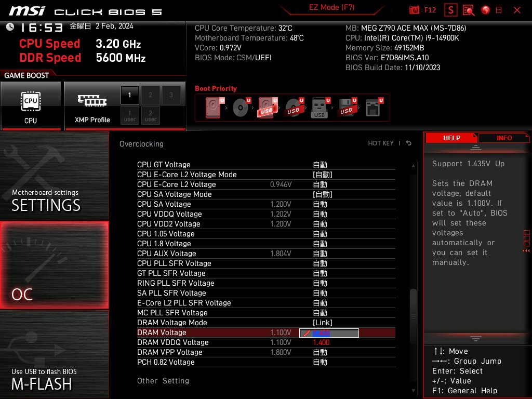Click the settings list scrollbar thumb
This screenshot has width=532, height=399.
point(413,316)
